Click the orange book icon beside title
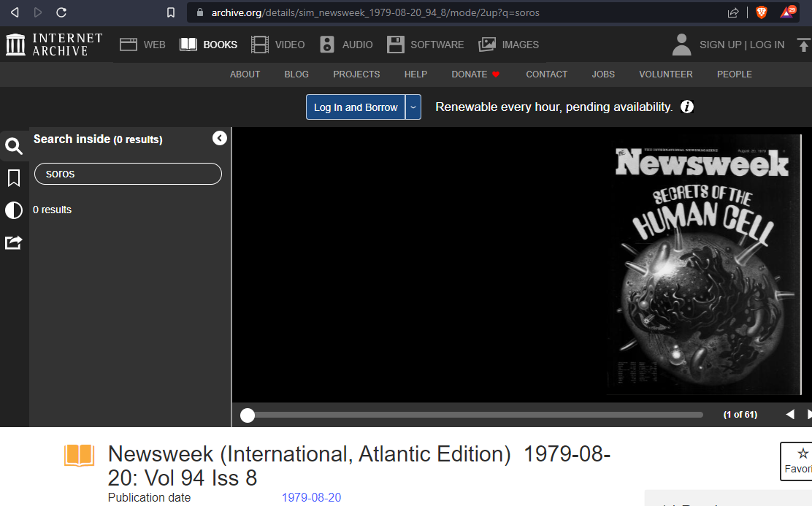 pos(80,456)
